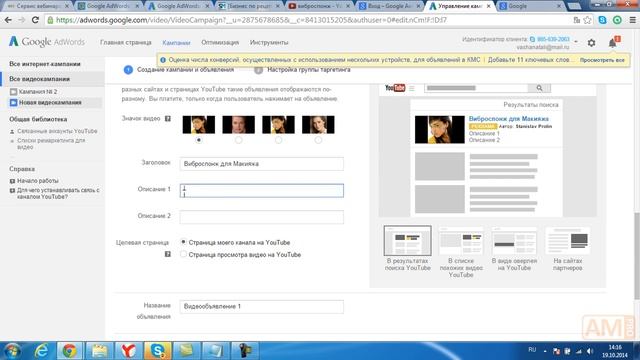640x360 pixels.
Task: Select Страница моего канала на YouTube option
Action: [183, 242]
